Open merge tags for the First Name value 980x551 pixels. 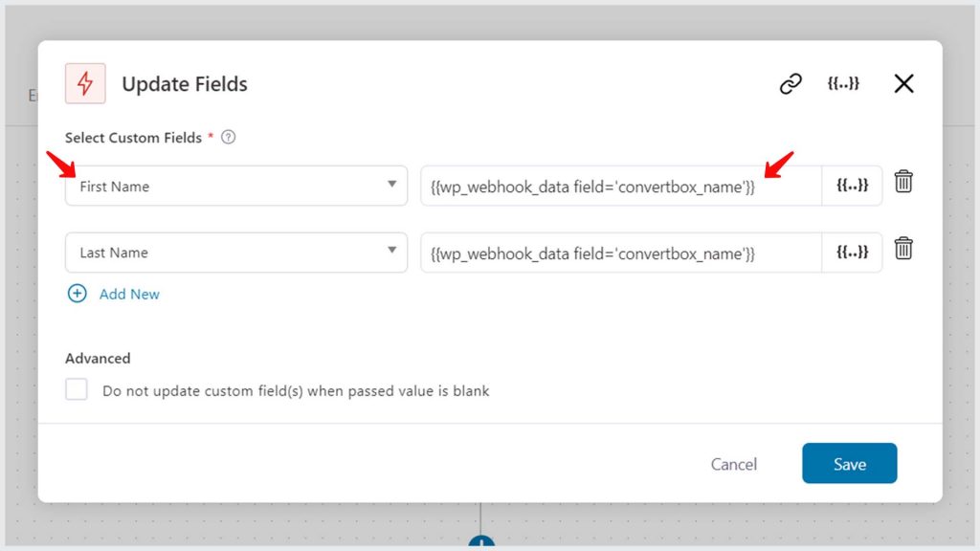(x=852, y=185)
